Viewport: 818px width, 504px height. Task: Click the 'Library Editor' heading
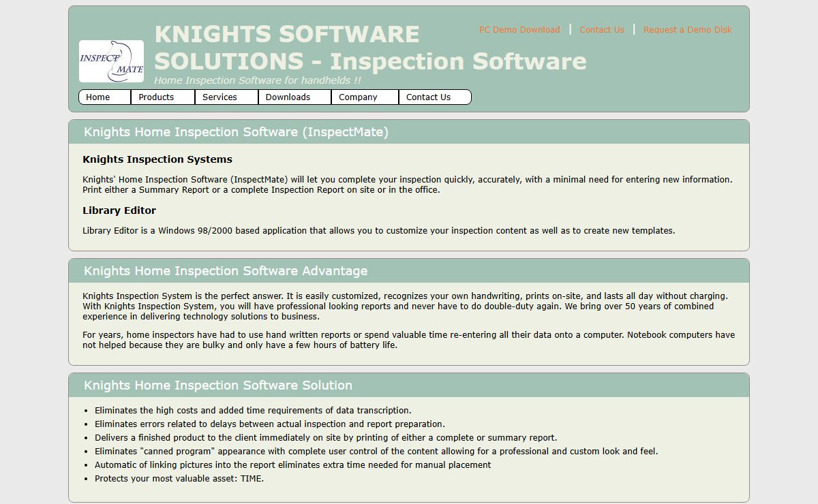119,210
